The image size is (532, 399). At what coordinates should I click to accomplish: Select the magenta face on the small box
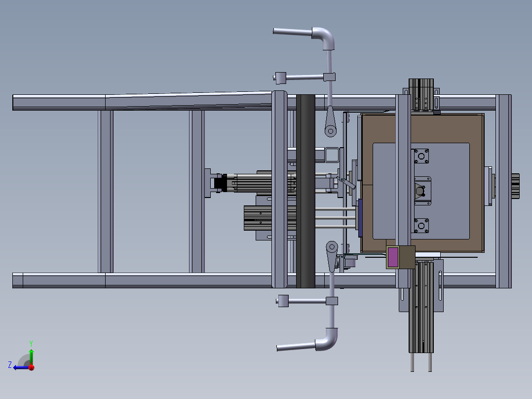tap(393, 257)
